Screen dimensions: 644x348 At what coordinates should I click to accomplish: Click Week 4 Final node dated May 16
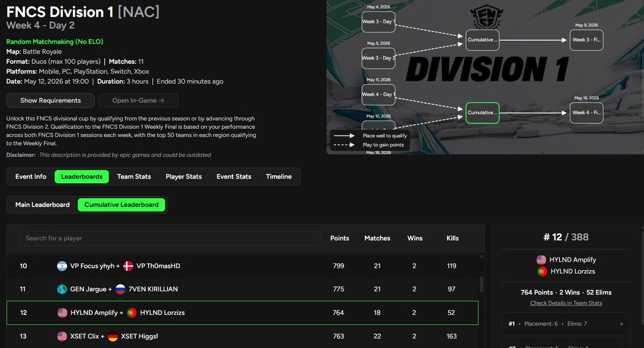click(587, 113)
